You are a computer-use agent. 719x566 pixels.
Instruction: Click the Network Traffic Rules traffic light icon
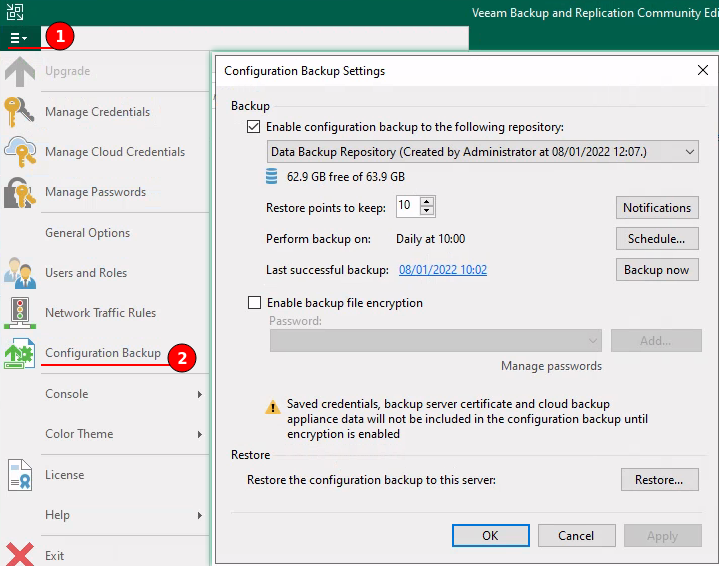(x=20, y=313)
